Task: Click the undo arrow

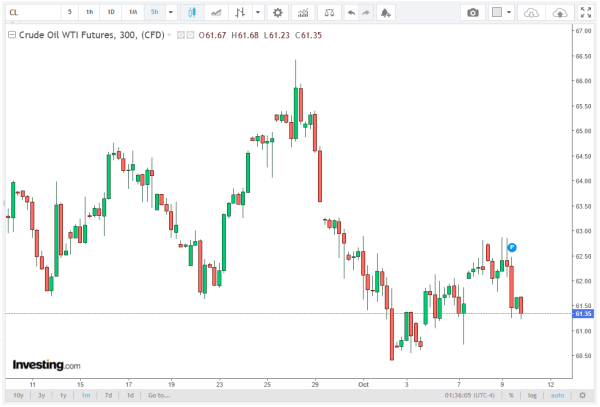Action: point(351,13)
